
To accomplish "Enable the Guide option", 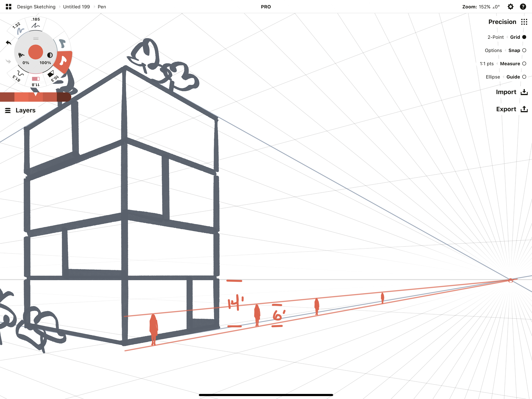I will click(x=524, y=77).
